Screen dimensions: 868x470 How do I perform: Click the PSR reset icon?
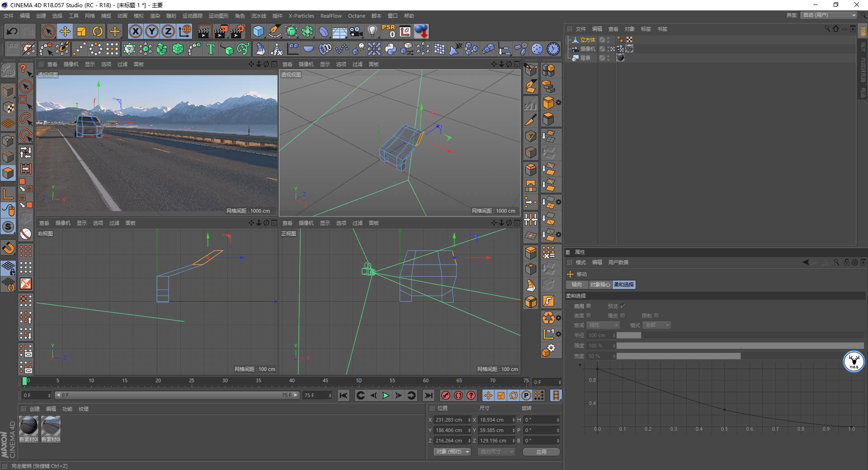pyautogui.click(x=388, y=31)
